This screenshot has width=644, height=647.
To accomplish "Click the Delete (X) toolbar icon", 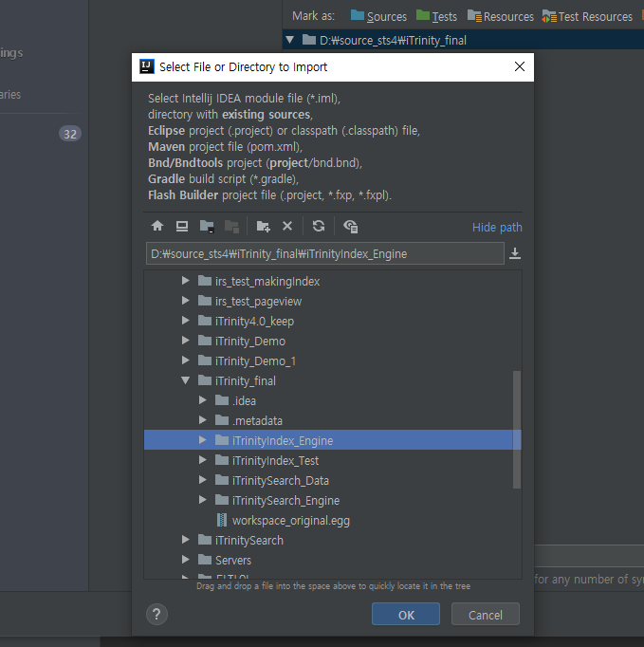I will [x=287, y=226].
